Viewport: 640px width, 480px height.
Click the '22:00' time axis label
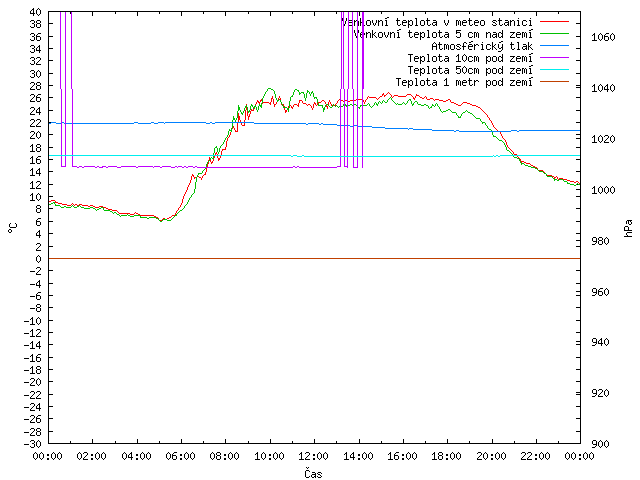536,456
